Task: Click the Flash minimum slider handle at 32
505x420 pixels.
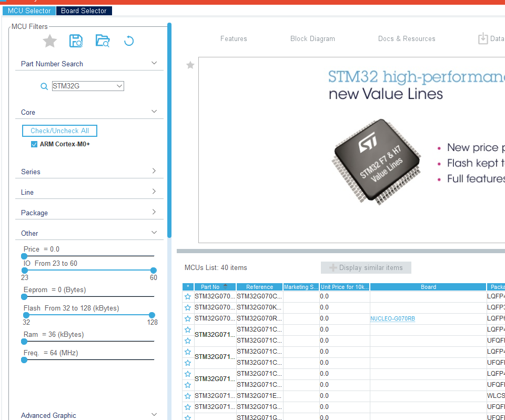Action: click(x=26, y=315)
